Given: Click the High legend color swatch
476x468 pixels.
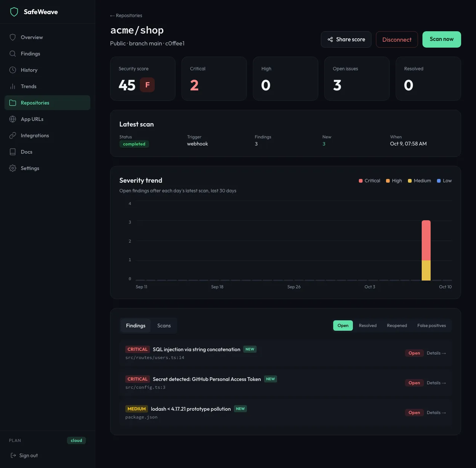Looking at the screenshot, I should coord(388,181).
